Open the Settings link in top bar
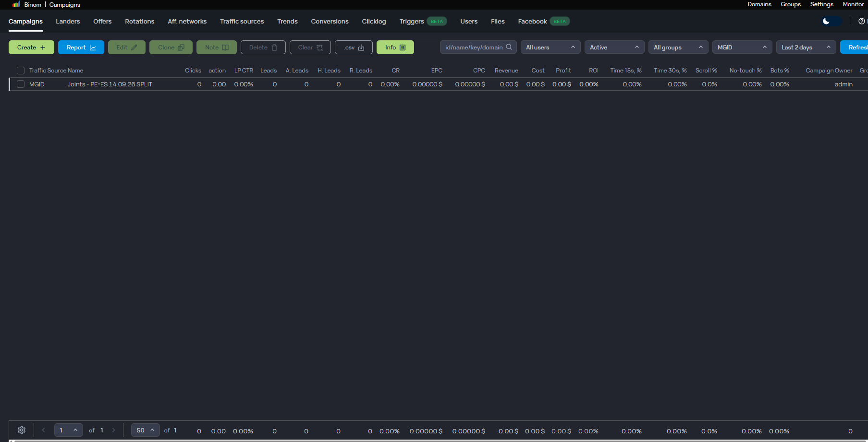868x442 pixels. (x=822, y=4)
